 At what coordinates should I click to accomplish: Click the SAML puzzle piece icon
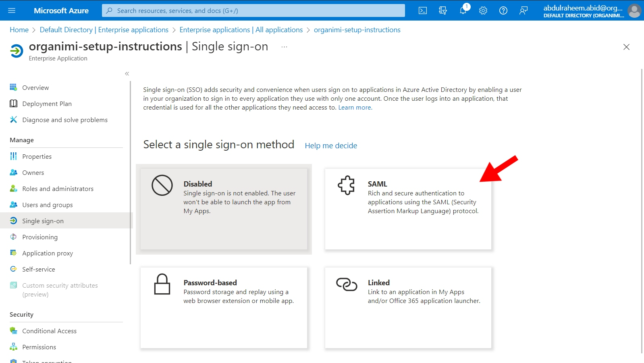(346, 185)
